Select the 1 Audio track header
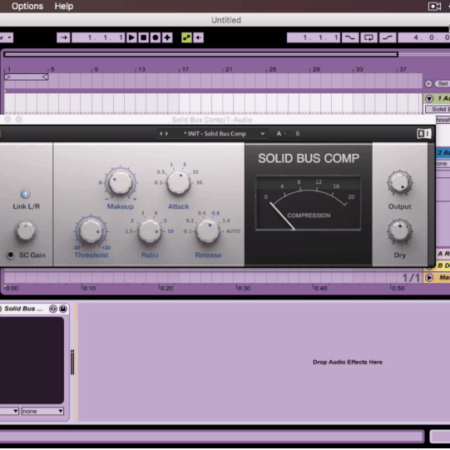The height and width of the screenshot is (450, 450). (443, 98)
